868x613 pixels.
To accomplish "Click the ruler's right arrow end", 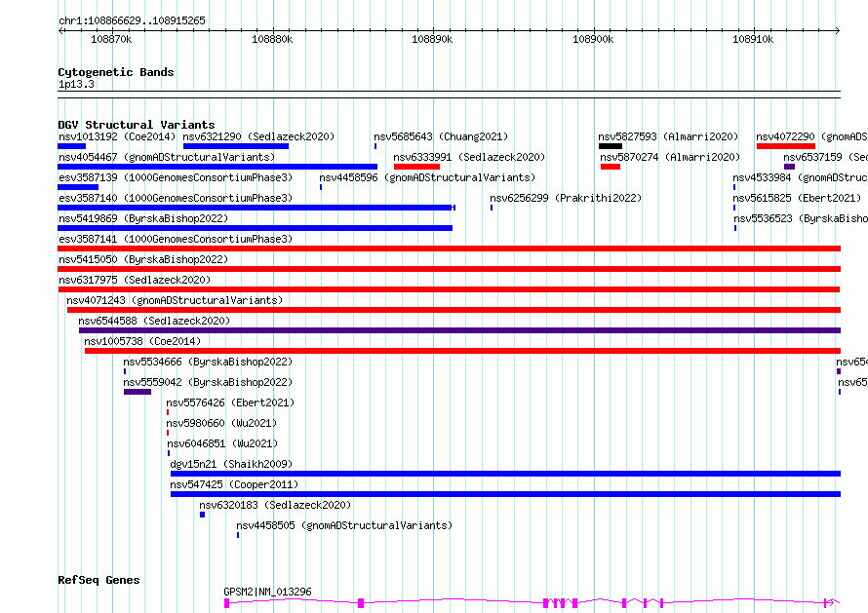I will 838,31.
